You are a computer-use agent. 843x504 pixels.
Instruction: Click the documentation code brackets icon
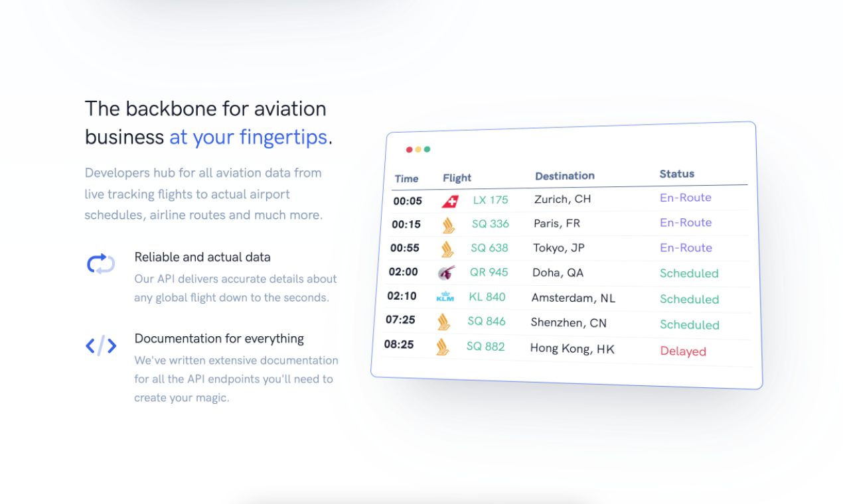pos(100,346)
